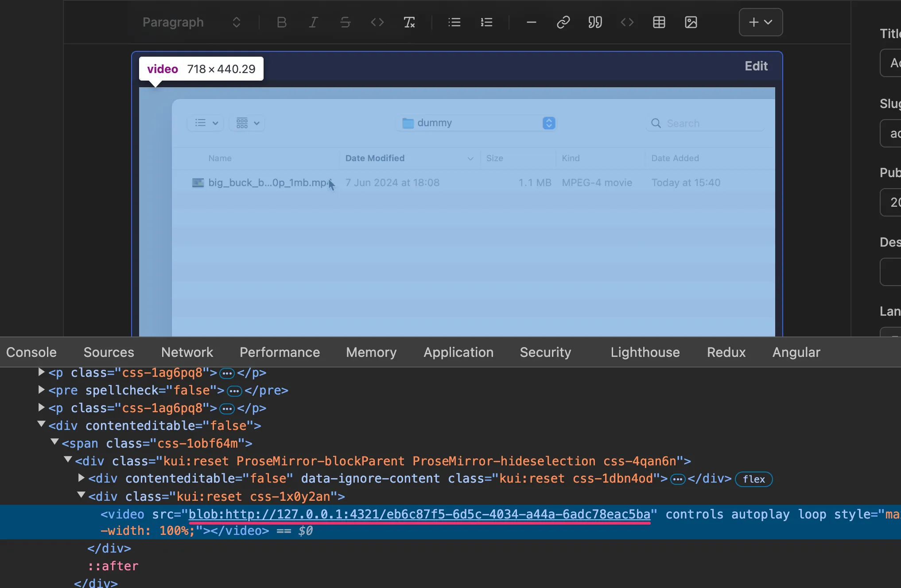Insert a numbered list
901x588 pixels.
tap(486, 22)
